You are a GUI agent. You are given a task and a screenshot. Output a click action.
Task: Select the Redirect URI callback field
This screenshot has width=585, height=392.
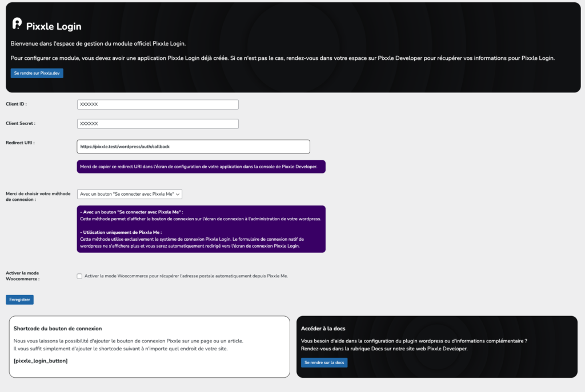pyautogui.click(x=193, y=147)
